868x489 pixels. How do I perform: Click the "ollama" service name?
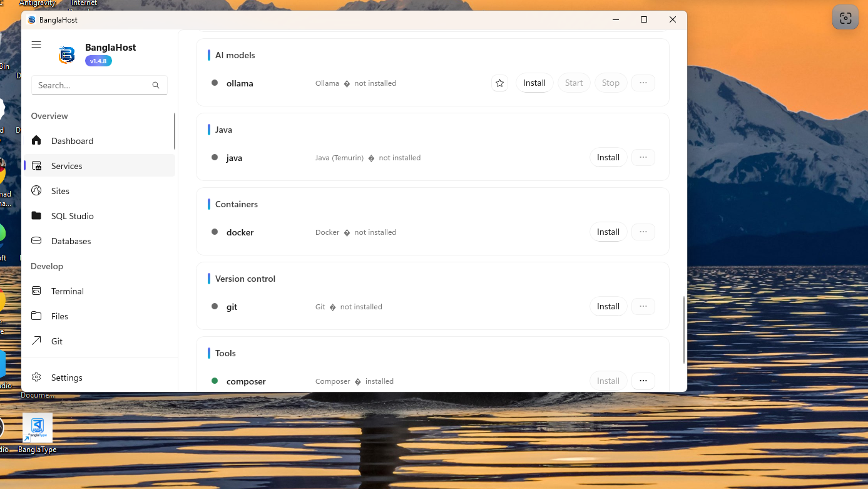(x=240, y=83)
